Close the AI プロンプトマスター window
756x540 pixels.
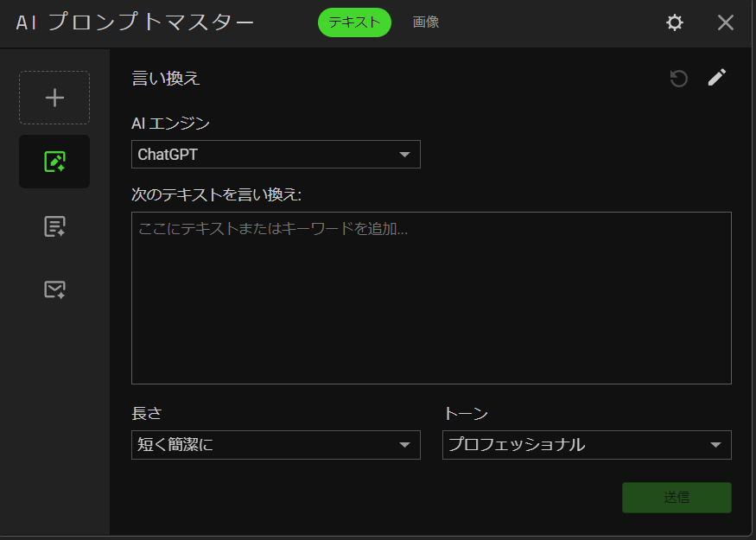[x=726, y=22]
